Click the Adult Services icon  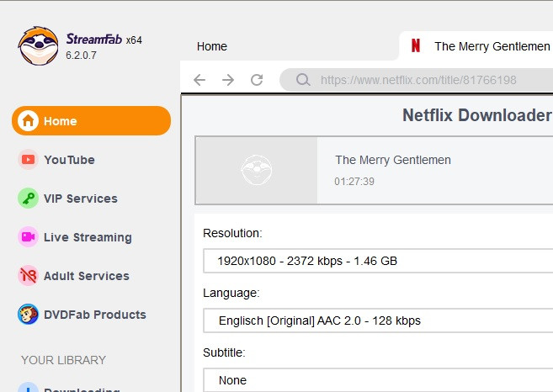click(x=29, y=276)
